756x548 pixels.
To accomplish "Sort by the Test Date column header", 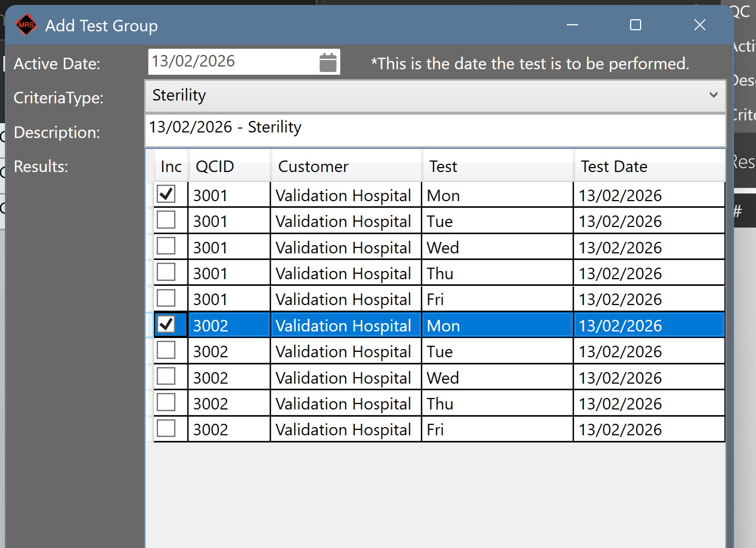I will [650, 166].
